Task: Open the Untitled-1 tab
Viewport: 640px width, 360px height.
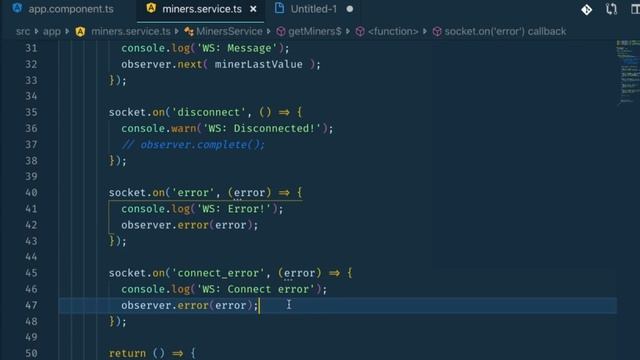Action: coord(313,9)
